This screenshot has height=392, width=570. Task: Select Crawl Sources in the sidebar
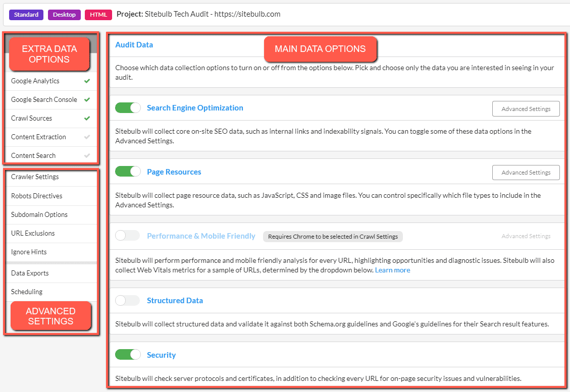click(x=51, y=119)
